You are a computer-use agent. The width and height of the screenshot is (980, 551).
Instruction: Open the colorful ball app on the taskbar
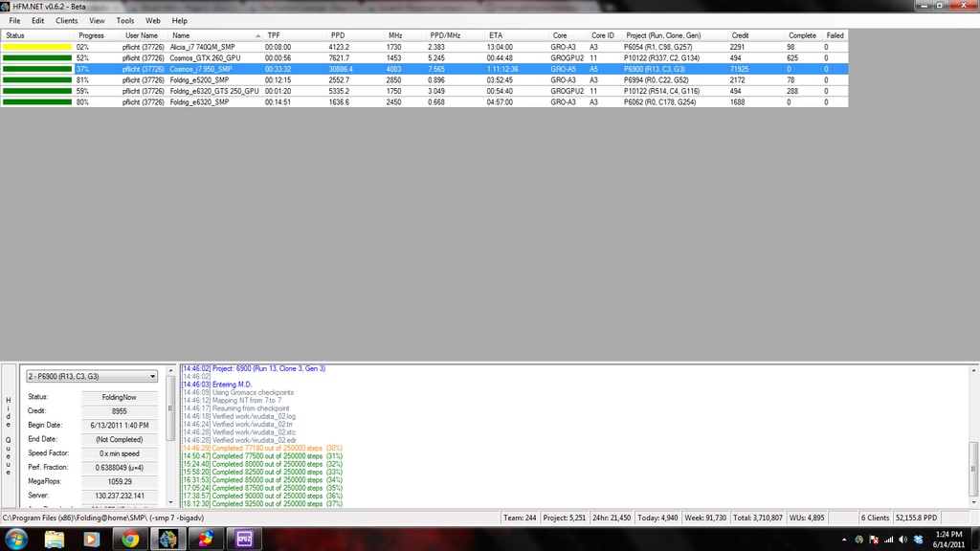[206, 540]
